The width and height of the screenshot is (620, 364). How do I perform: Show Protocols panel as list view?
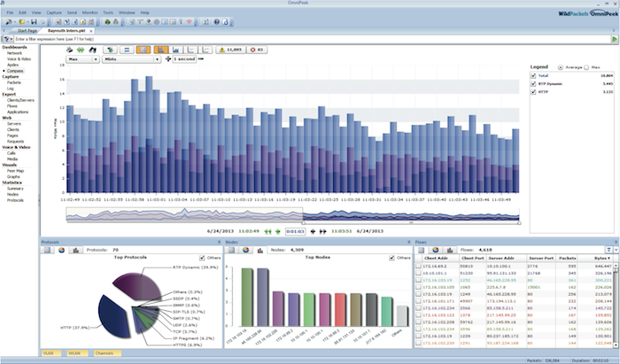pyautogui.click(x=48, y=250)
